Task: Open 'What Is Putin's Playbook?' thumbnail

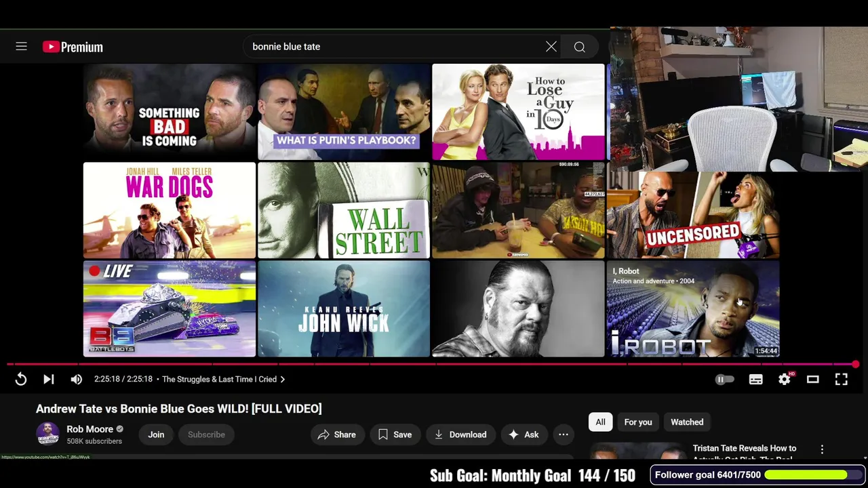Action: coord(344,112)
